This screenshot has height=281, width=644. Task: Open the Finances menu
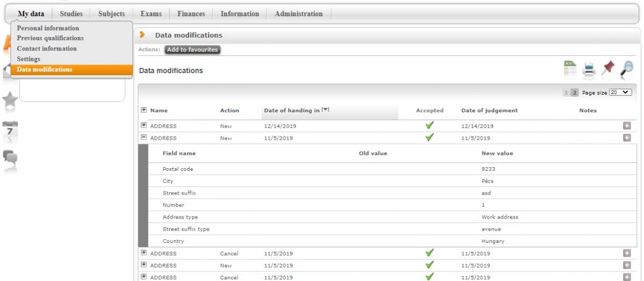point(191,14)
